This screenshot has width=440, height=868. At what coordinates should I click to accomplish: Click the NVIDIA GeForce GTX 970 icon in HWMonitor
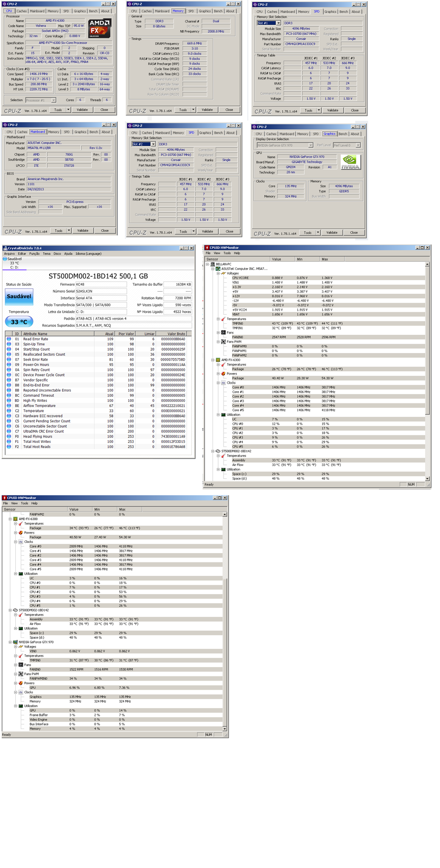[15, 642]
